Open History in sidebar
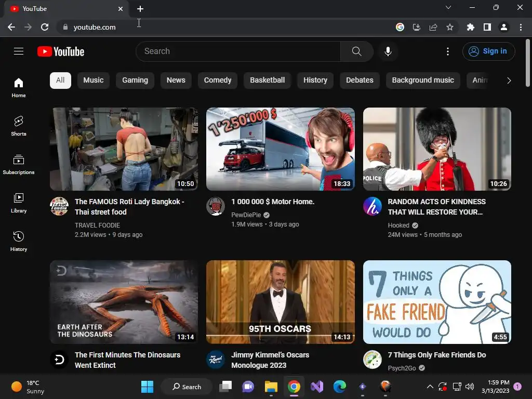532x399 pixels. (x=19, y=241)
